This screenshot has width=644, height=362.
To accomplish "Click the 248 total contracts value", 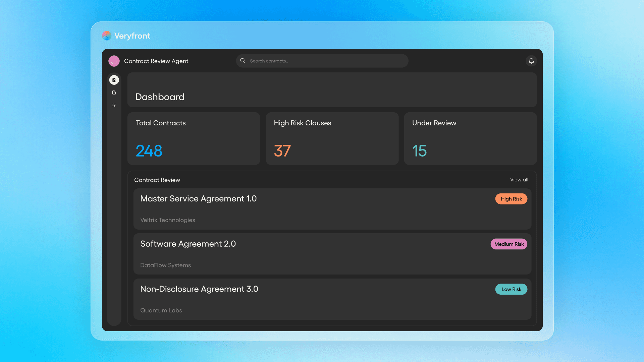I will [x=149, y=151].
